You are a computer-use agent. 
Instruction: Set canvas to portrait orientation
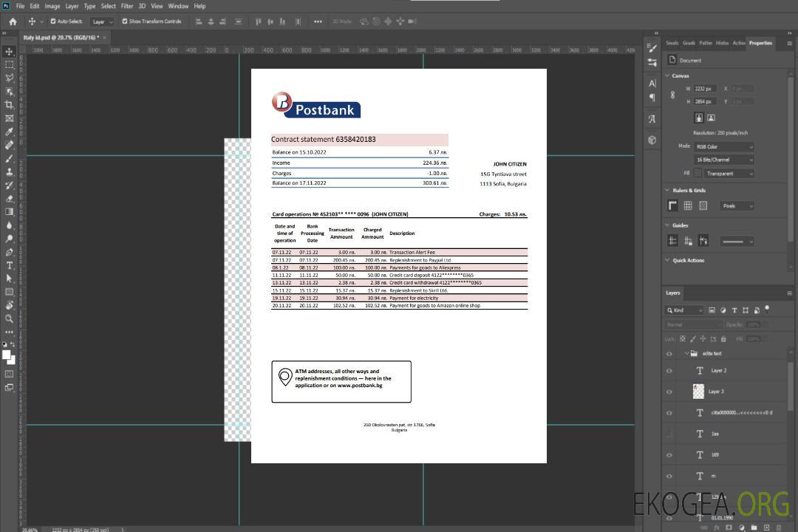(699, 118)
